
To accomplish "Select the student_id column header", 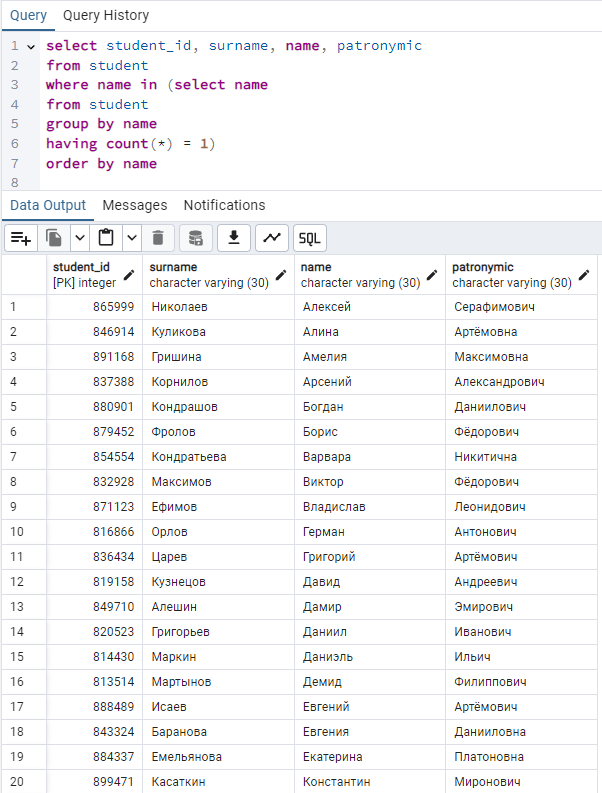I will (95, 275).
